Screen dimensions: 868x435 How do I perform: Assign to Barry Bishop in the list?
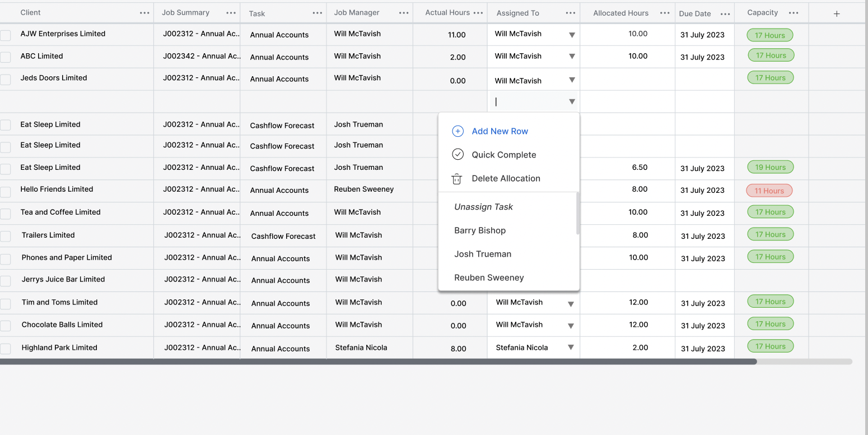point(480,230)
